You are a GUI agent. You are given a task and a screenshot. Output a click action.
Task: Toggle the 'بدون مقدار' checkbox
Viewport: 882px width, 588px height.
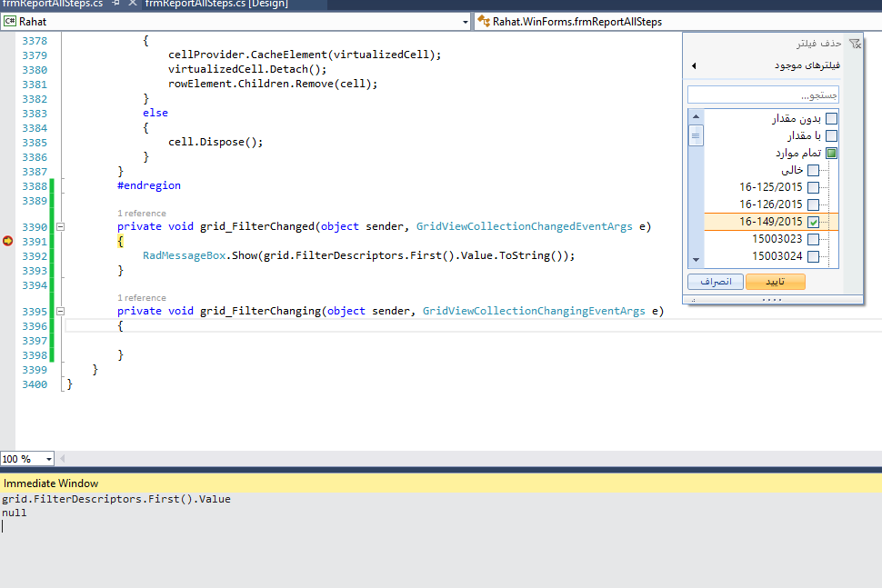(831, 119)
